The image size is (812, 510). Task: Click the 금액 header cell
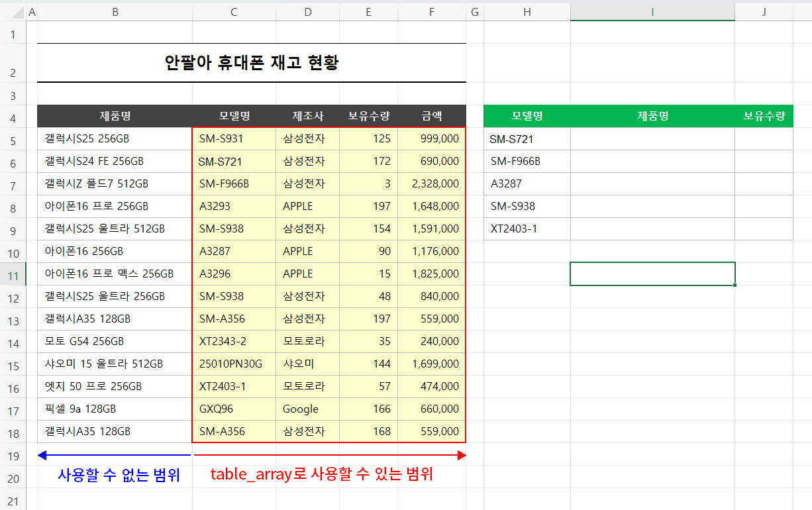click(432, 117)
